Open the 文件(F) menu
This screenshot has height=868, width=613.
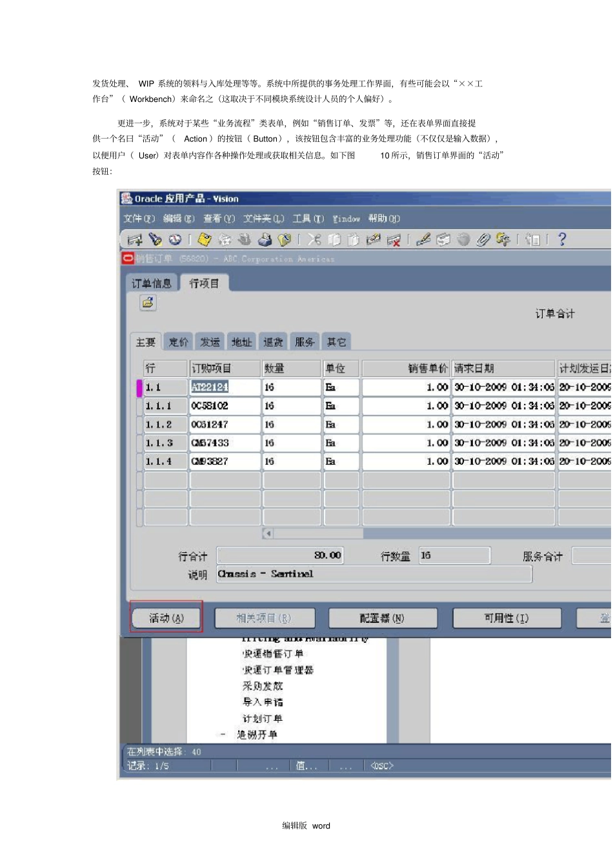(139, 219)
